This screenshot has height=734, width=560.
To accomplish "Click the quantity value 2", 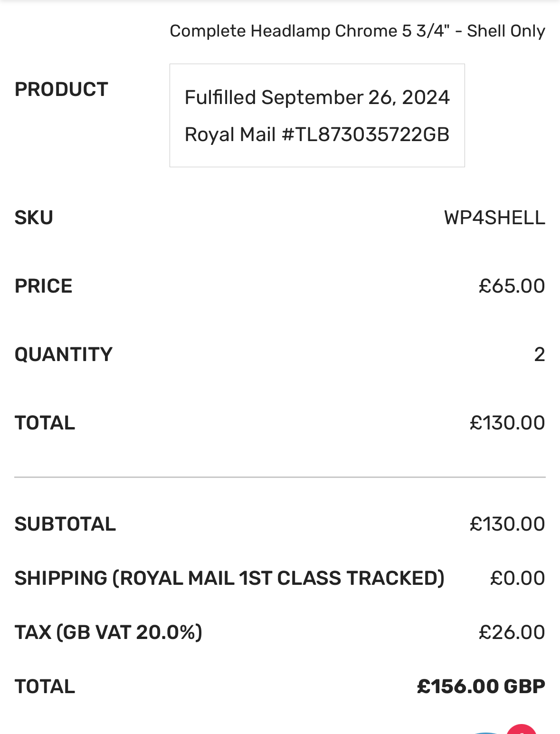I will [x=540, y=354].
